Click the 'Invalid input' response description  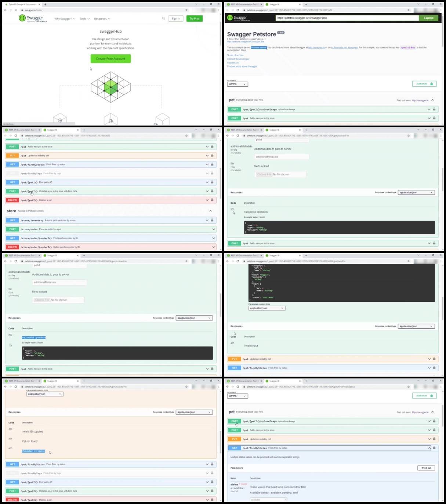click(251, 345)
